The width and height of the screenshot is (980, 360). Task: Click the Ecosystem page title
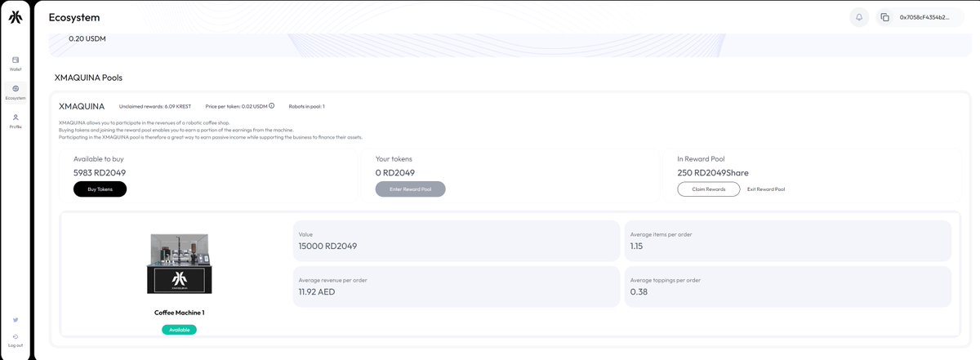point(74,17)
